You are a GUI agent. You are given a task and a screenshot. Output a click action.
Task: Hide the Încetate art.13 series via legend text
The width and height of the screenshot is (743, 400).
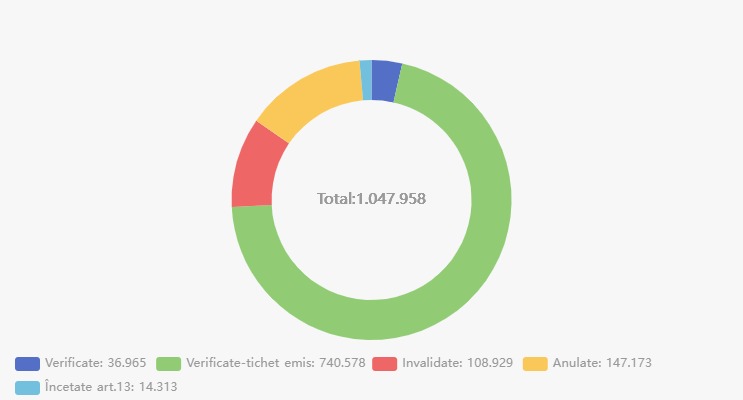click(x=111, y=387)
